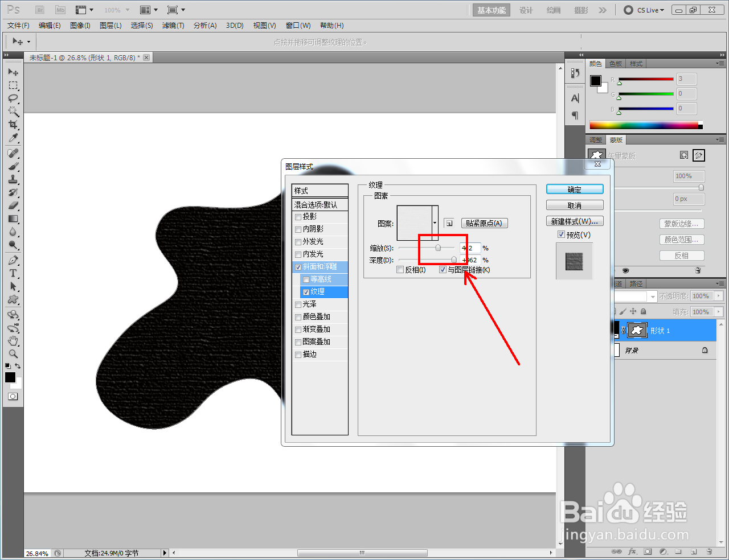Toggle the 反相 invert checkbox
Screen dimensions: 729x560
(x=400, y=270)
